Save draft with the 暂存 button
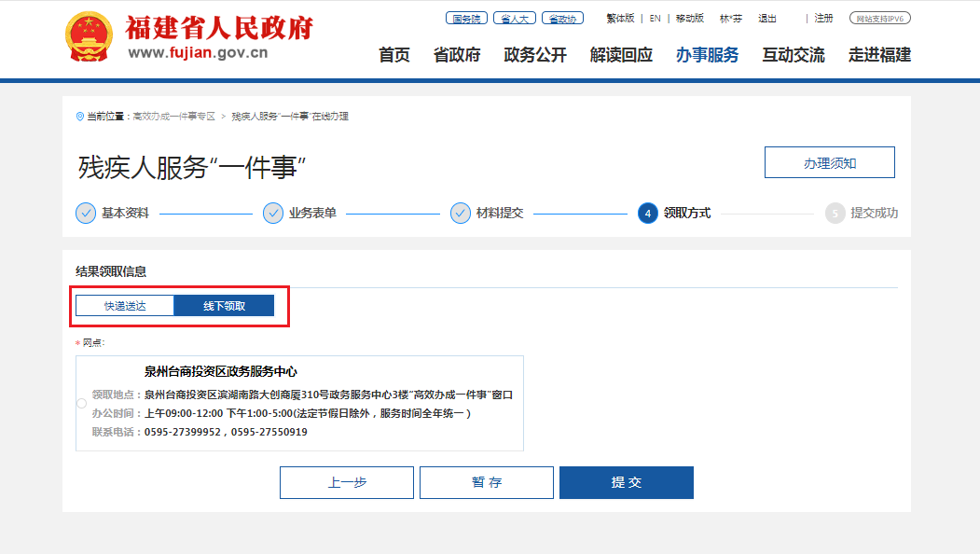 (x=487, y=482)
